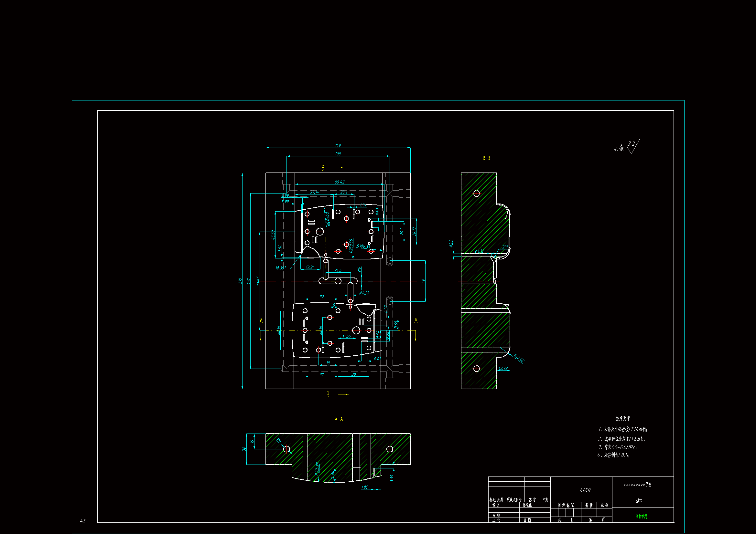Screen dimensions: 756x534
Task: Click the 12.72 dimension in section B-B
Action: tap(503, 368)
